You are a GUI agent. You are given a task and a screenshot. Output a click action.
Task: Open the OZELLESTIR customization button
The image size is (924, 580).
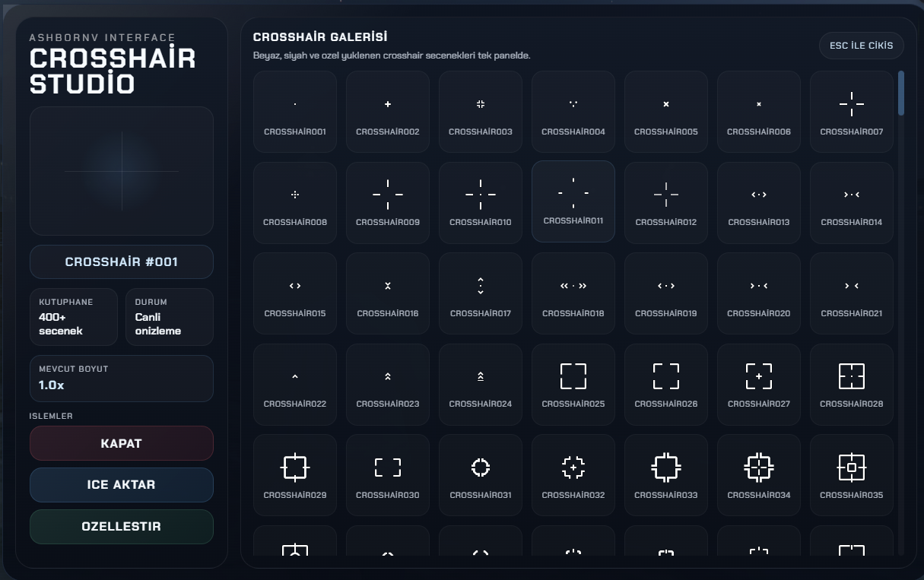122,527
